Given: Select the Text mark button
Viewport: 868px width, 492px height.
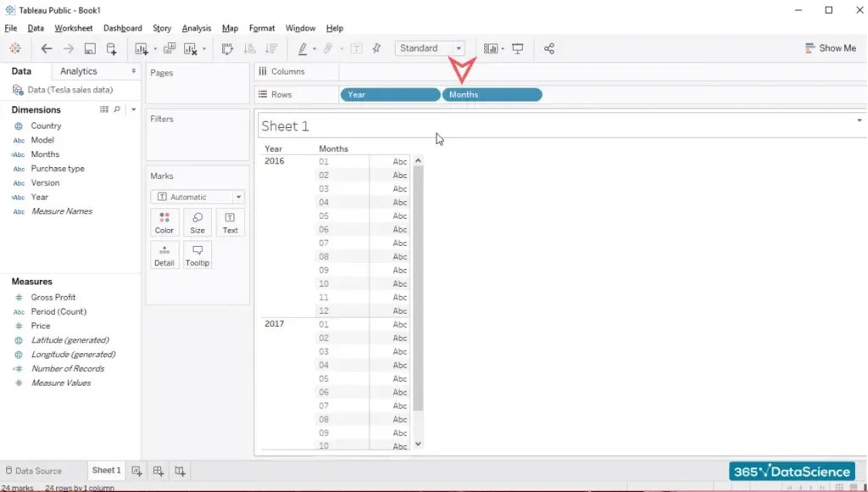Looking at the screenshot, I should 230,221.
